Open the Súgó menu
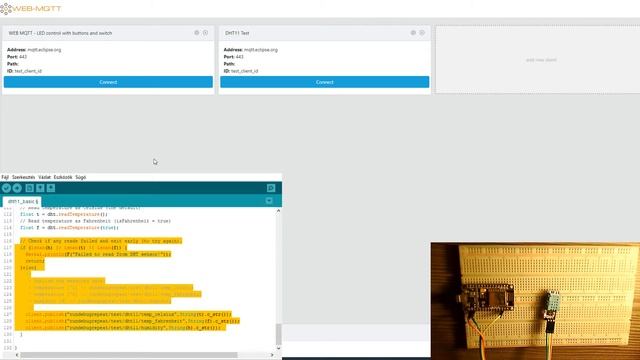Viewport: 640px width, 360px height. (x=80, y=177)
